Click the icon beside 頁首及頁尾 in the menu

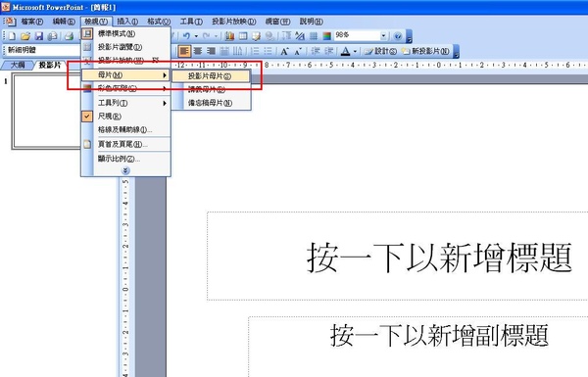coord(87,144)
